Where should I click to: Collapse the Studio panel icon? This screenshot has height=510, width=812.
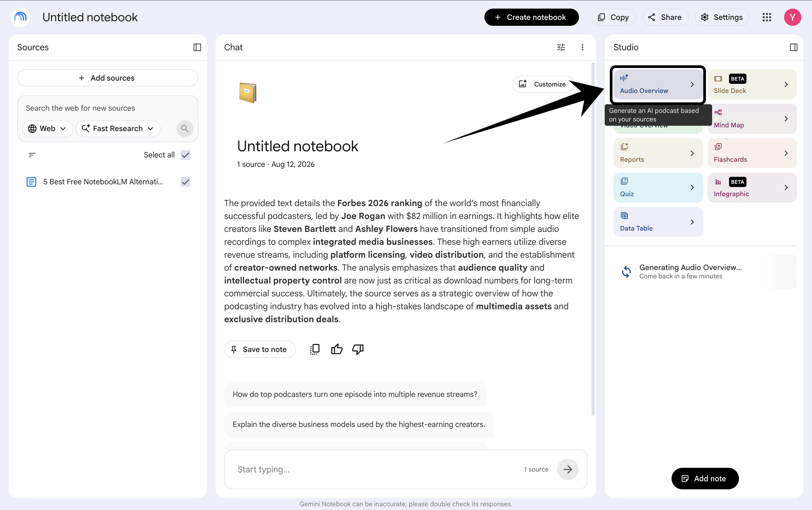(793, 48)
